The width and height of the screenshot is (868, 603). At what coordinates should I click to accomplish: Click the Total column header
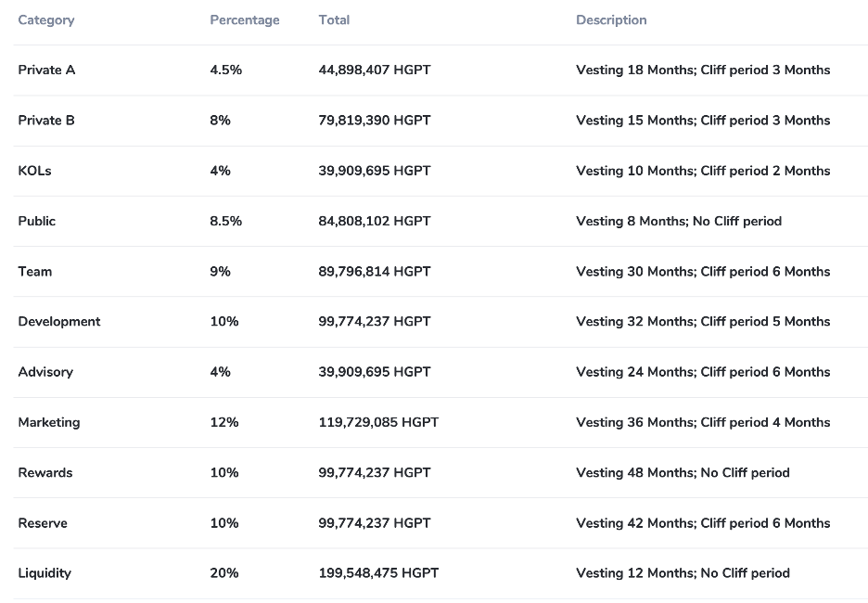click(334, 19)
